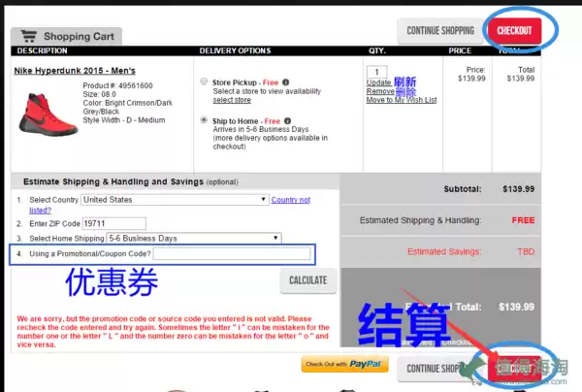Click Move to My Wish List link

tap(402, 100)
